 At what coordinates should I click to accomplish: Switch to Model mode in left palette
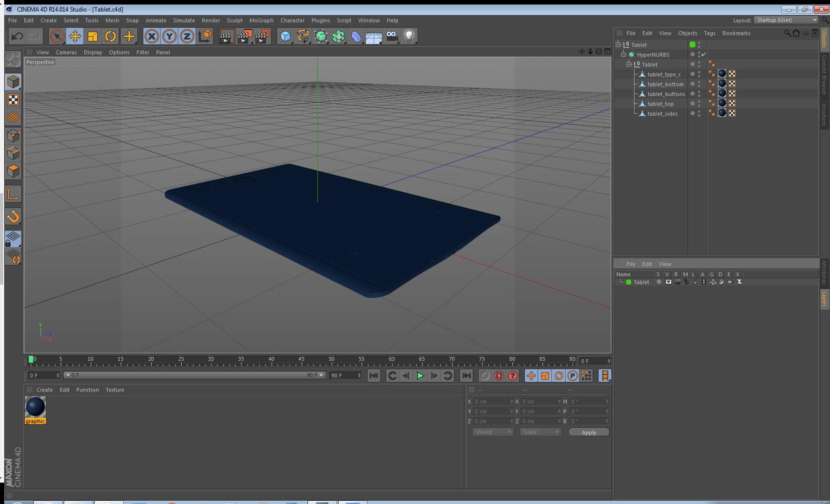click(13, 82)
